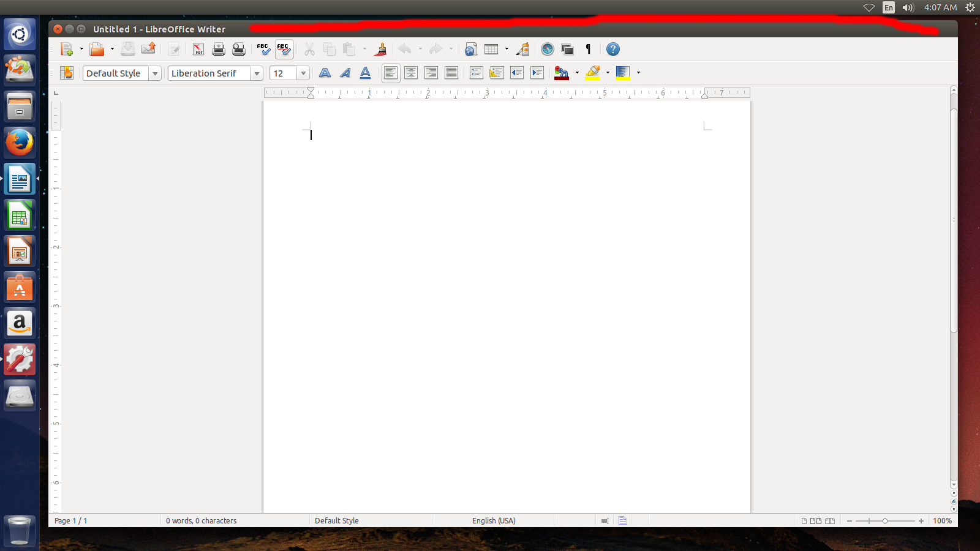980x551 pixels.
Task: Click the document modified status icon
Action: pyautogui.click(x=623, y=520)
